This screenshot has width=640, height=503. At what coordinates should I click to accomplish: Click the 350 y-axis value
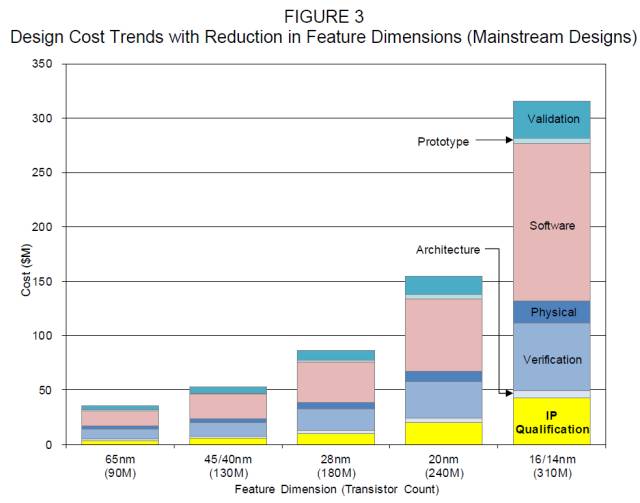point(42,64)
